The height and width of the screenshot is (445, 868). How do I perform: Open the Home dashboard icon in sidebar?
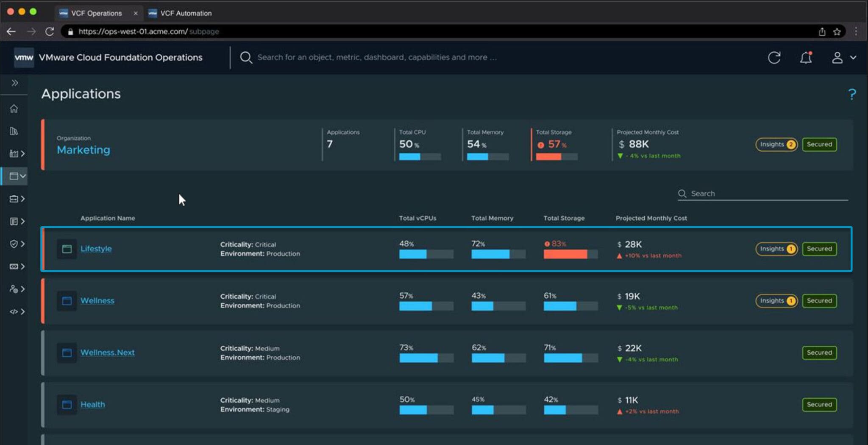14,109
